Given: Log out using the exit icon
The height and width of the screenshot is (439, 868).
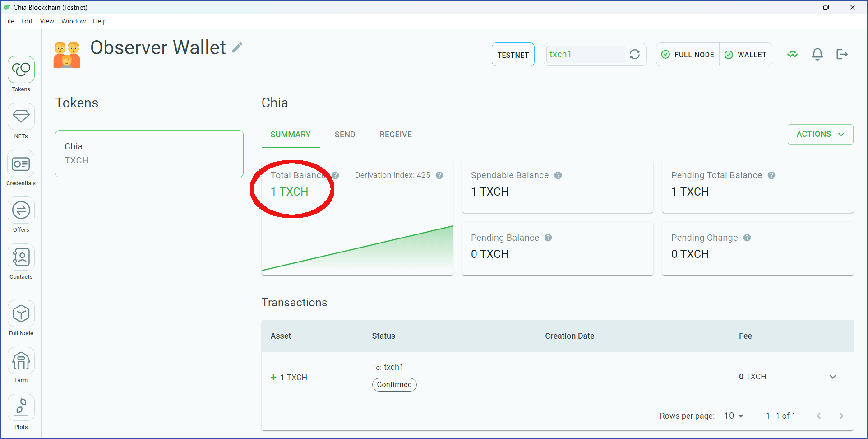Looking at the screenshot, I should [x=842, y=54].
